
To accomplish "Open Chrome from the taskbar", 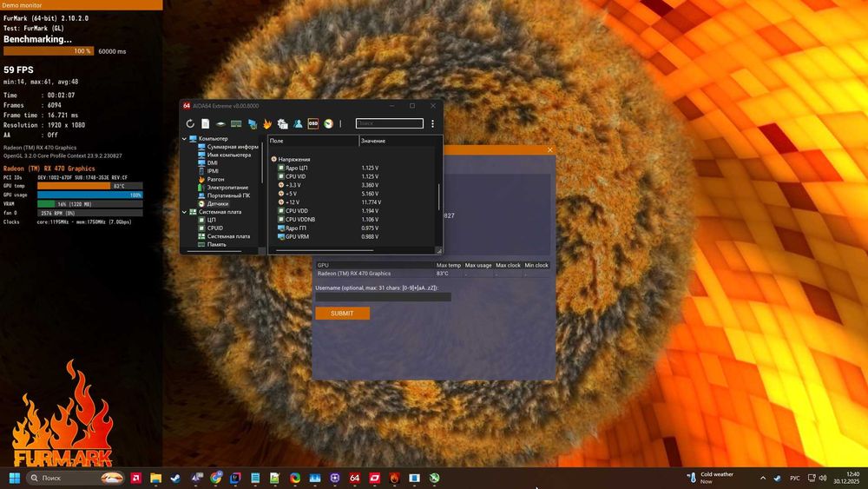I will 216,478.
